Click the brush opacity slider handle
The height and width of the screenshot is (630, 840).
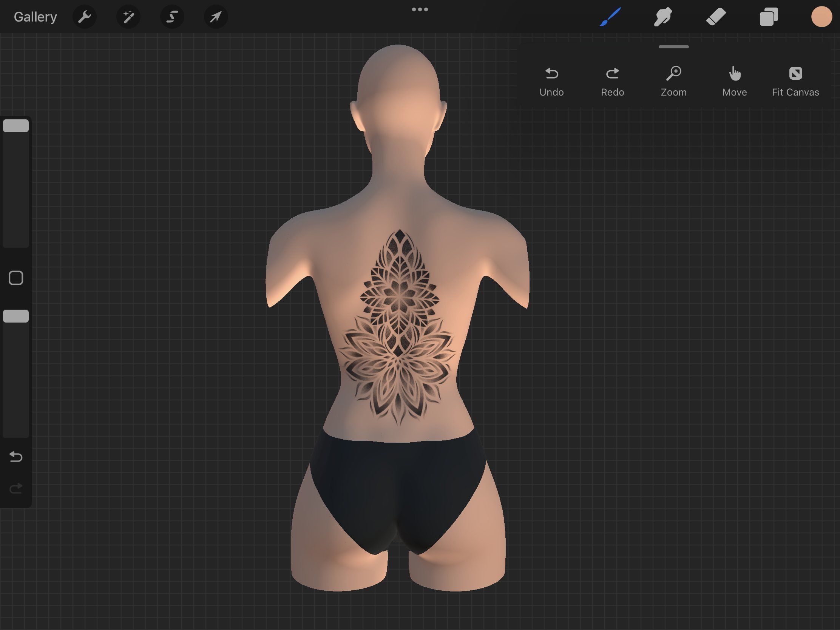16,316
